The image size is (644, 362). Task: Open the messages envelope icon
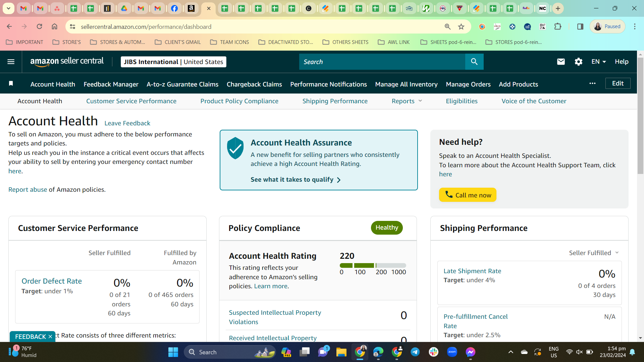pos(561,62)
